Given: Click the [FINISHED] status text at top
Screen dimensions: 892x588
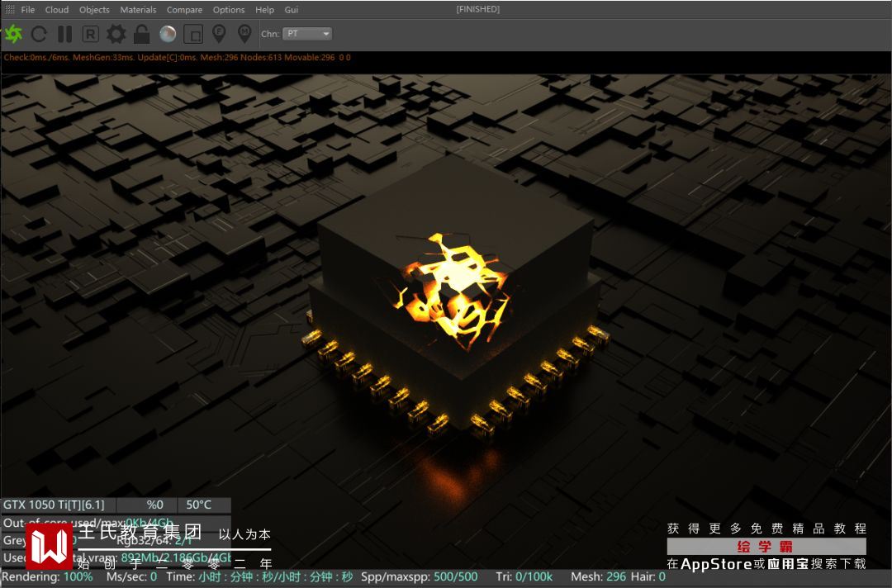Looking at the screenshot, I should point(478,9).
